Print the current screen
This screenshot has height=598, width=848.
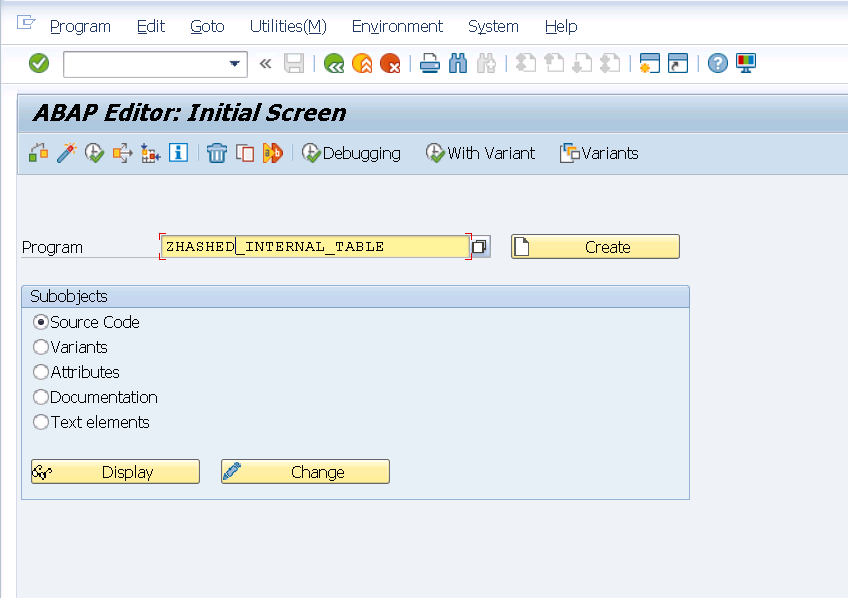coord(429,62)
